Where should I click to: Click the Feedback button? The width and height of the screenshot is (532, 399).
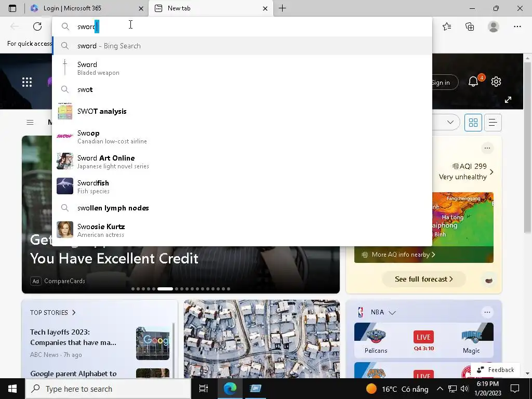click(x=495, y=370)
